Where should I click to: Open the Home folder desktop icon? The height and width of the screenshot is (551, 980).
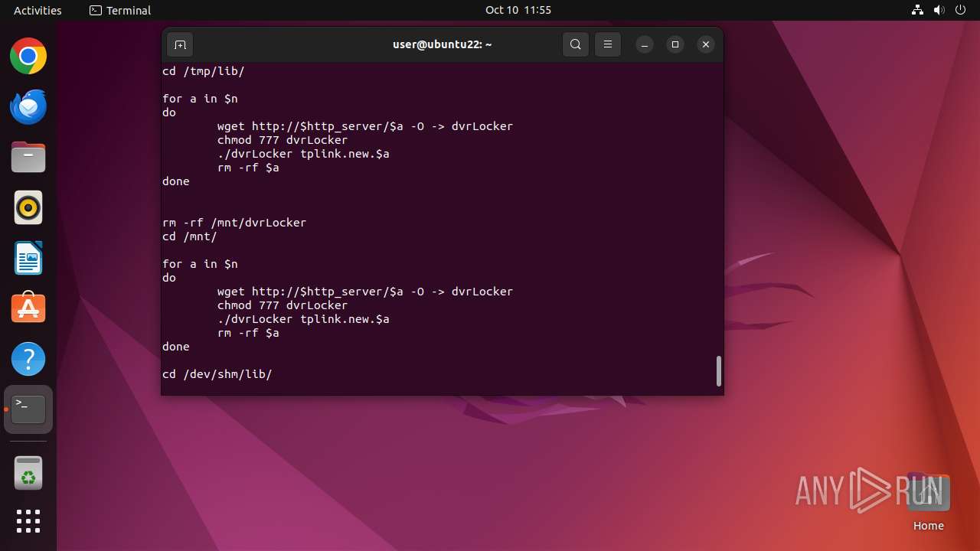coord(928,502)
